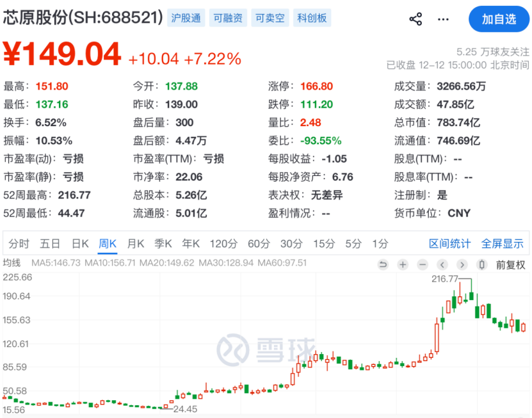Click the right arrow to pan the chart
Image resolution: width=532 pixels, height=418 pixels.
point(460,264)
